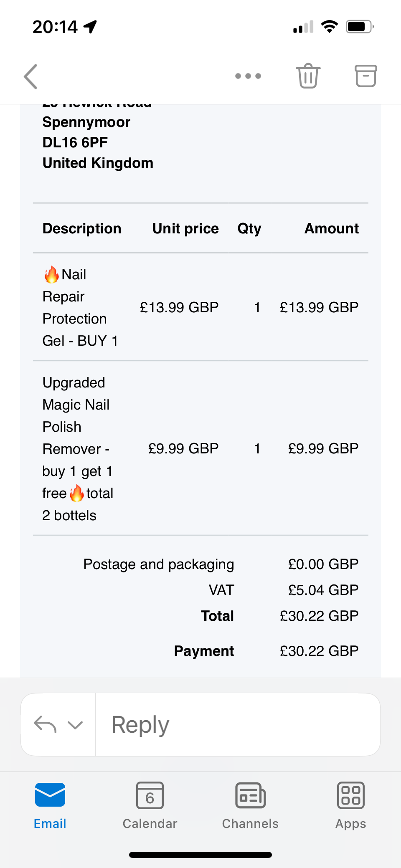Switch to the Email tab
Image resolution: width=401 pixels, height=868 pixels.
coord(50,806)
